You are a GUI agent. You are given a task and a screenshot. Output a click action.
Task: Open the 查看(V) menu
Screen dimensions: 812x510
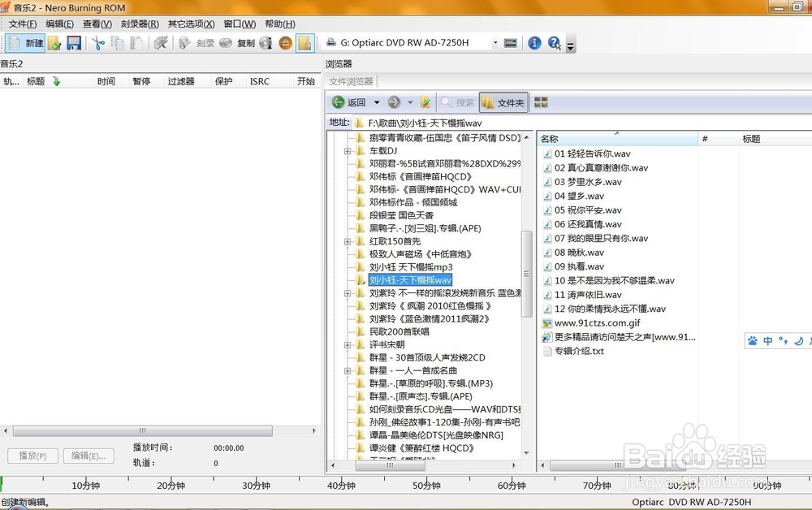(x=97, y=24)
